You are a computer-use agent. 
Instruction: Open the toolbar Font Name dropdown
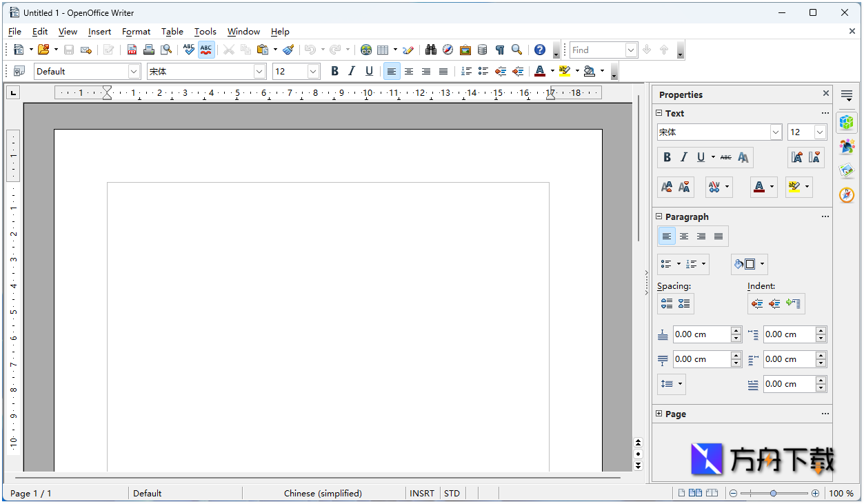coord(259,71)
